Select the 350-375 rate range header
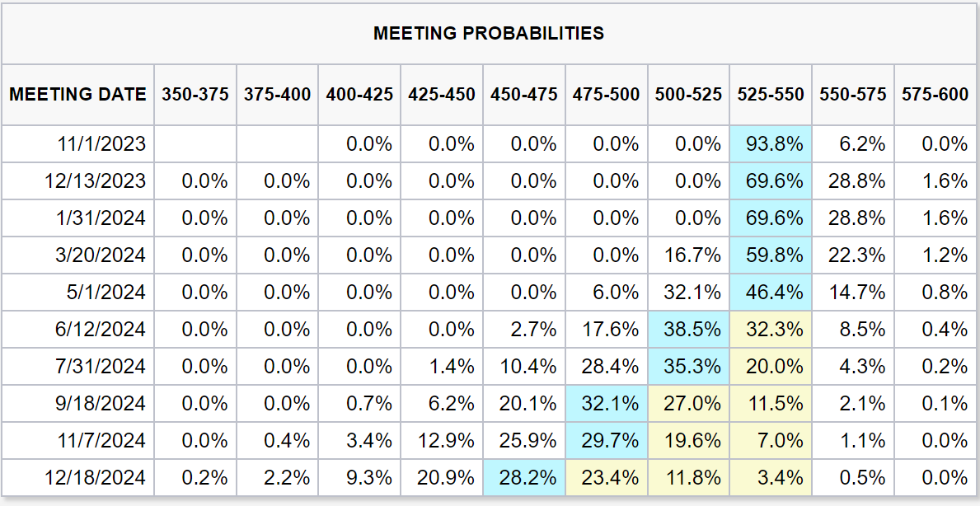 (195, 95)
